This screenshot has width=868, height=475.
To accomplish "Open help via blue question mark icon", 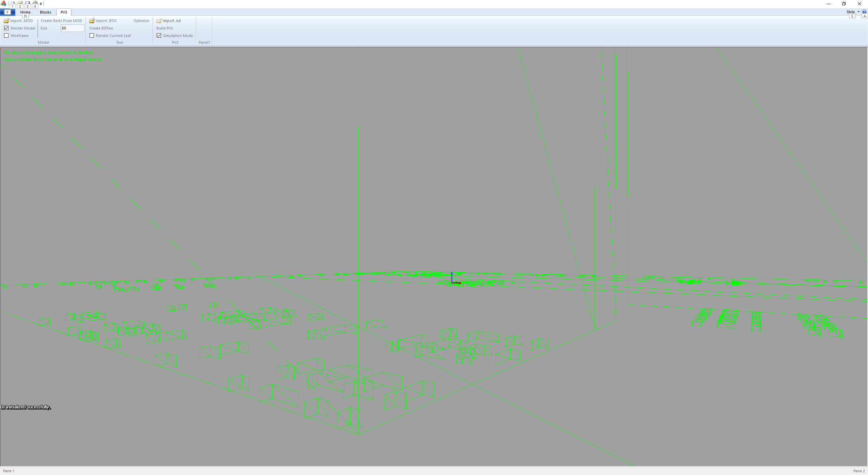I will (864, 12).
